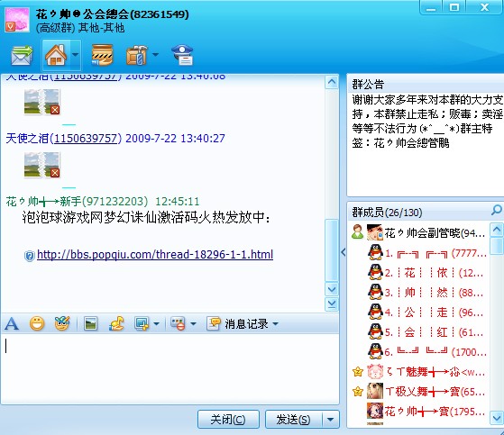Expand the screen capture dropdown arrow
504x435 pixels.
pos(156,323)
